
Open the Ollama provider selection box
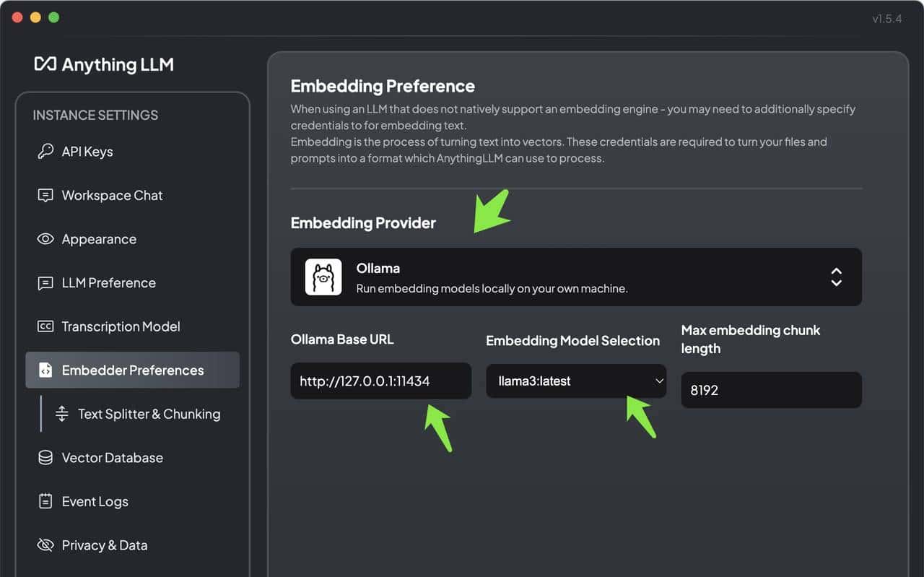click(575, 277)
